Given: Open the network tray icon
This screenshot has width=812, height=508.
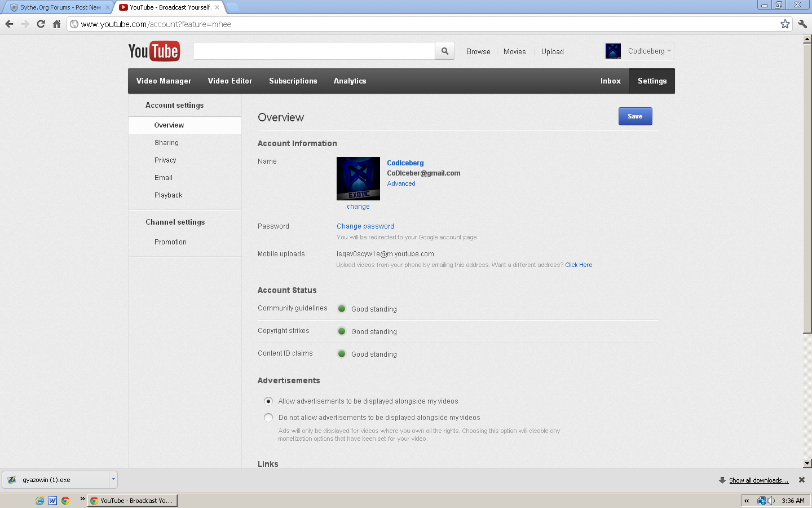Looking at the screenshot, I should pos(762,501).
